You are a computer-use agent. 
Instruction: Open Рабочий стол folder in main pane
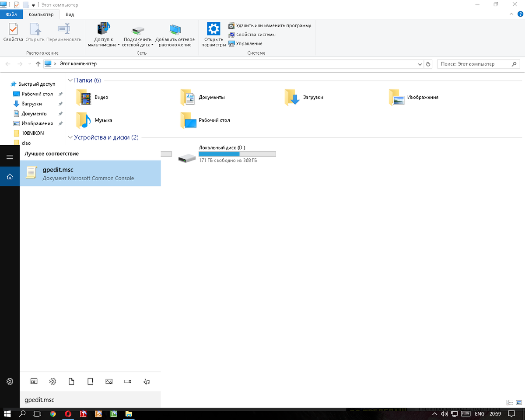point(205,120)
